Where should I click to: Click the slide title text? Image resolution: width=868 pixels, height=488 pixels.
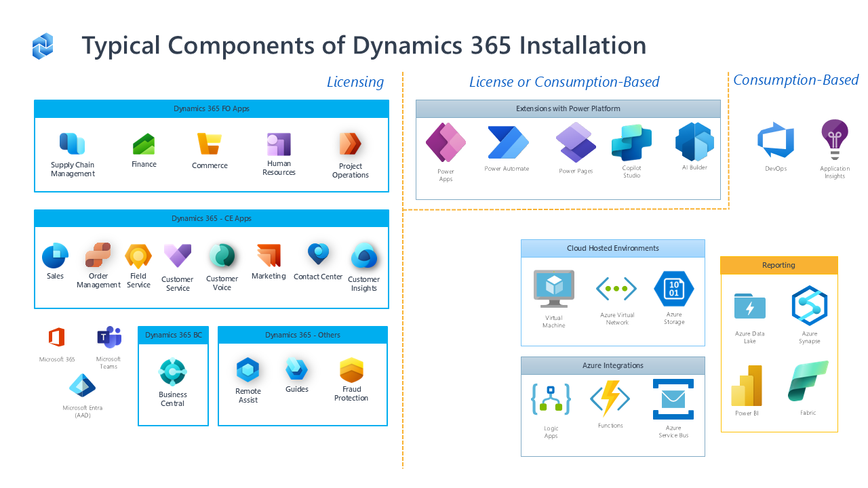364,45
